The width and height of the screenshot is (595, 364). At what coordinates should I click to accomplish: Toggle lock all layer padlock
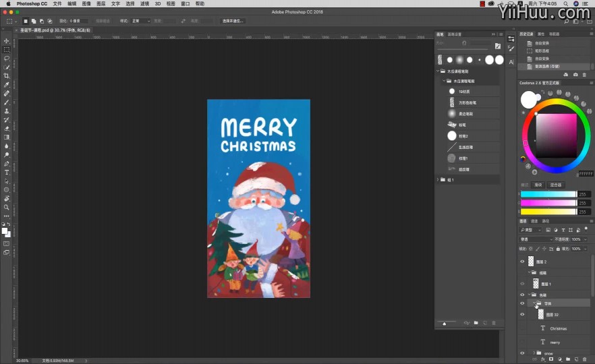pyautogui.click(x=558, y=249)
